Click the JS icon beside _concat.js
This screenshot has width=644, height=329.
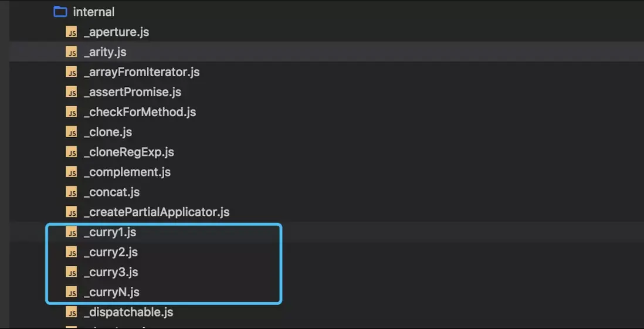point(72,192)
